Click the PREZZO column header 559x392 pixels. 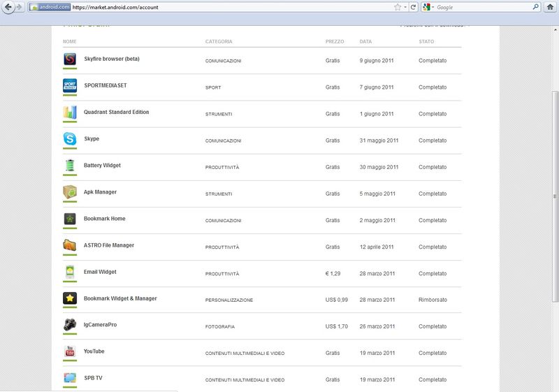pyautogui.click(x=335, y=41)
